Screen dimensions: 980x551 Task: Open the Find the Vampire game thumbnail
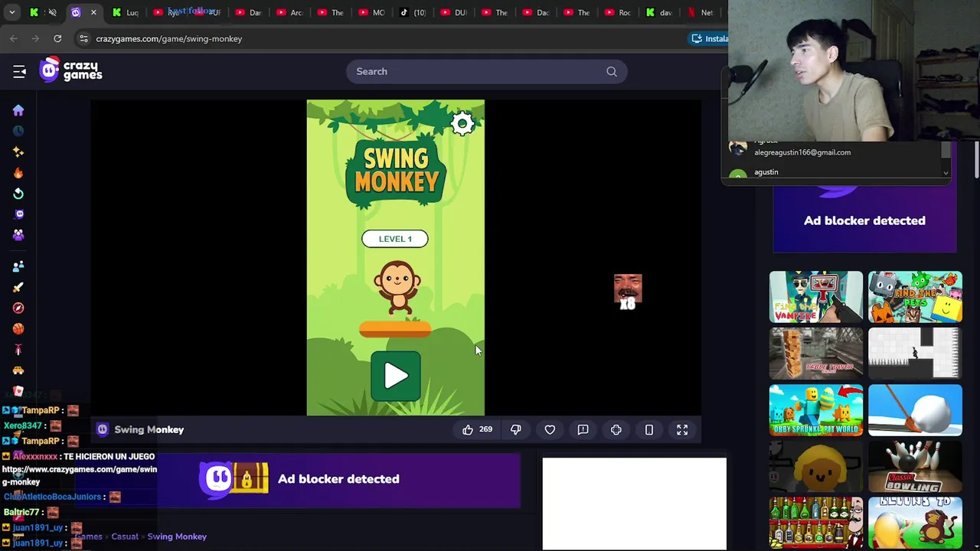point(816,296)
